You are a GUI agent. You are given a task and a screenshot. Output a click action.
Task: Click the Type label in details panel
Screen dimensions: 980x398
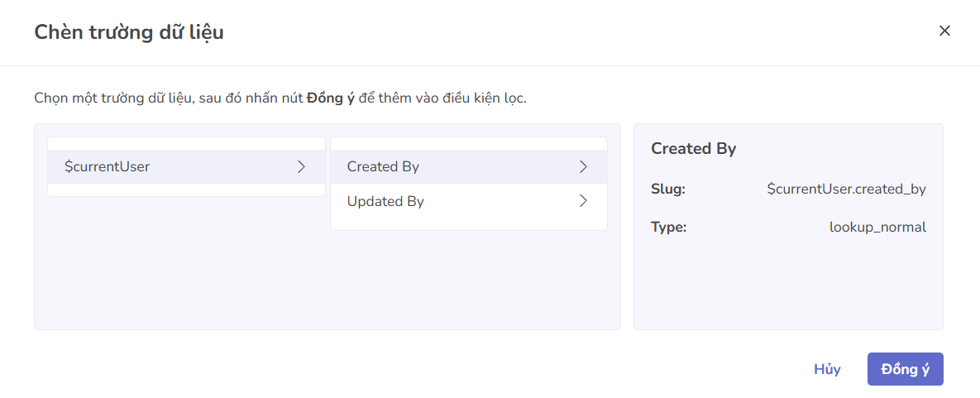point(669,228)
